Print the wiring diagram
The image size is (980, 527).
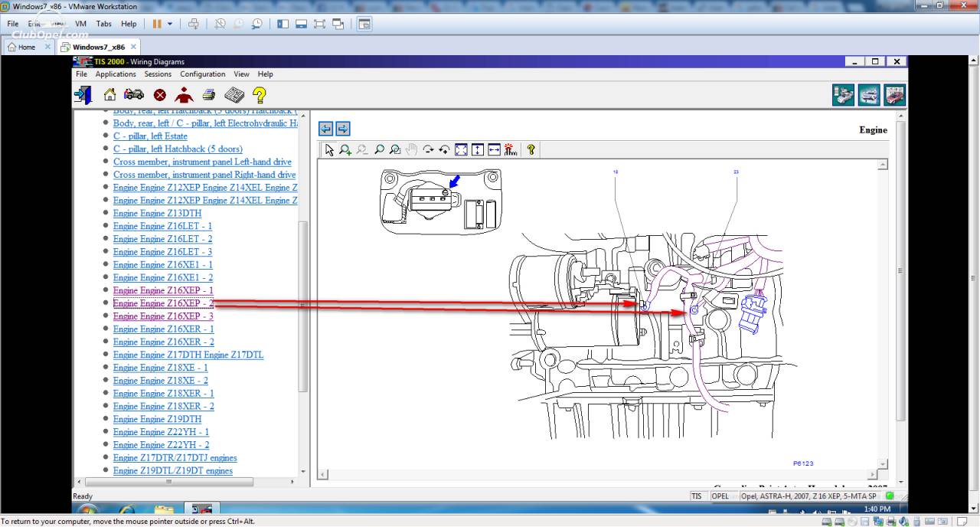coord(209,95)
